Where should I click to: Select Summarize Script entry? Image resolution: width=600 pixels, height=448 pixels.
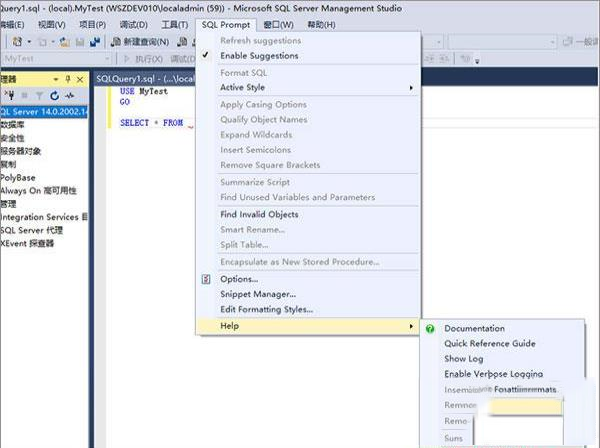click(255, 182)
